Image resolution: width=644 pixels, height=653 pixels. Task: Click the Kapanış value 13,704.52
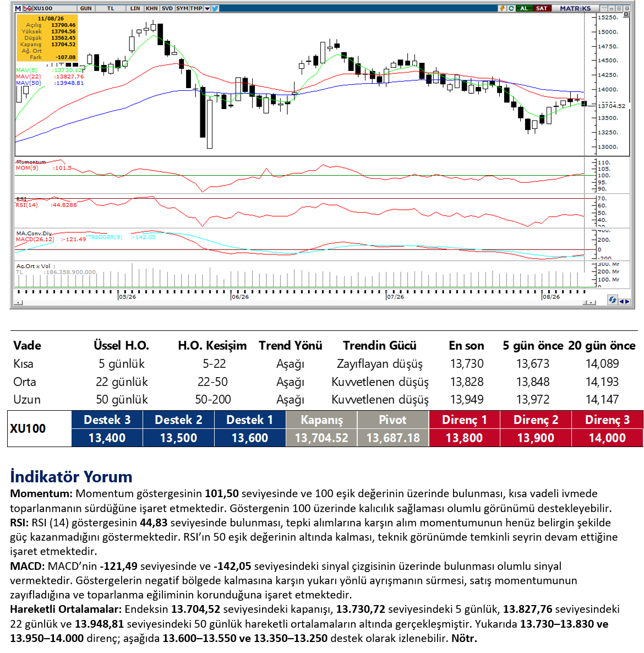[x=321, y=438]
